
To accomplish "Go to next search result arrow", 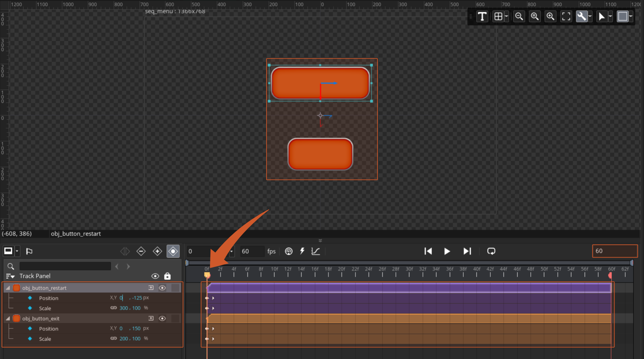I will [x=128, y=267].
